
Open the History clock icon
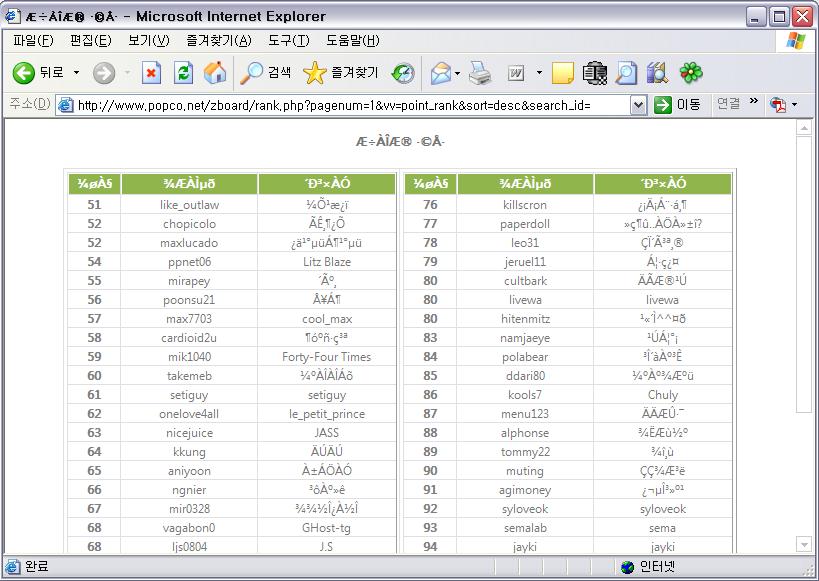403,73
